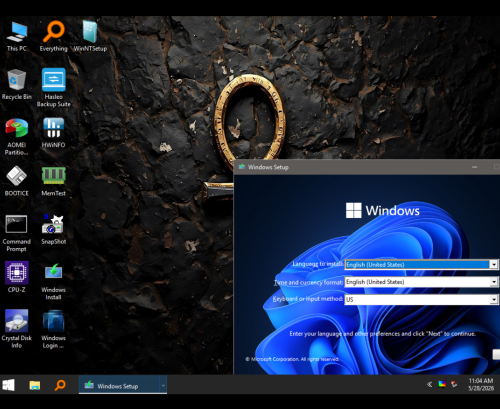Launch Hasleo Backup Suite icon
The image size is (500, 409).
click(53, 87)
